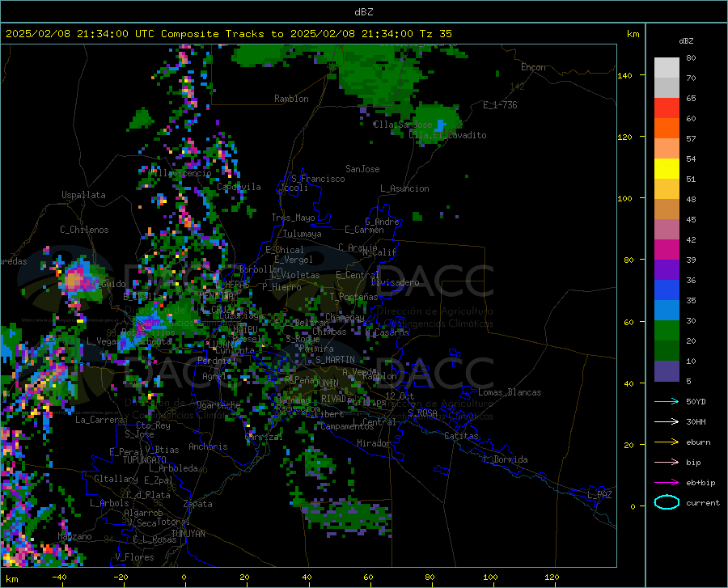
Task: Click 'Tres_Mayo' map label
Action: (294, 218)
